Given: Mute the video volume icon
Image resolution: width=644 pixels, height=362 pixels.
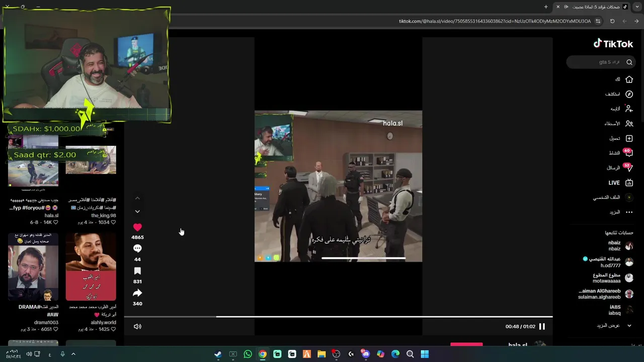Looking at the screenshot, I should [137, 326].
